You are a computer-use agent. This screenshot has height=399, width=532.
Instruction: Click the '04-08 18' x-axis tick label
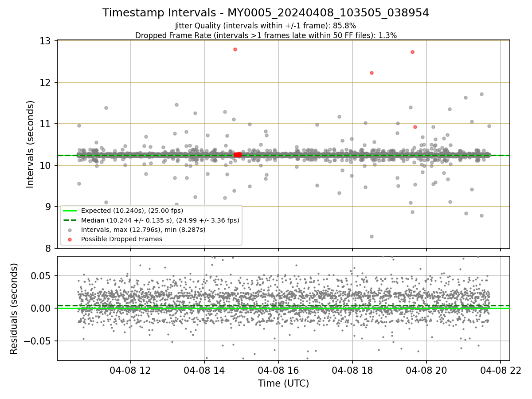352,371
